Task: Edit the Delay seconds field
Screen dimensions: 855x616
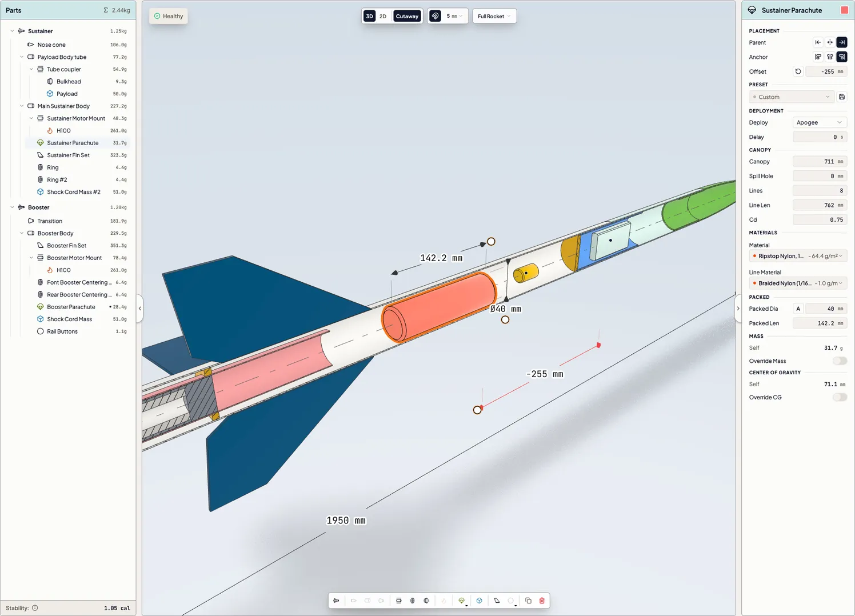Action: coord(820,137)
